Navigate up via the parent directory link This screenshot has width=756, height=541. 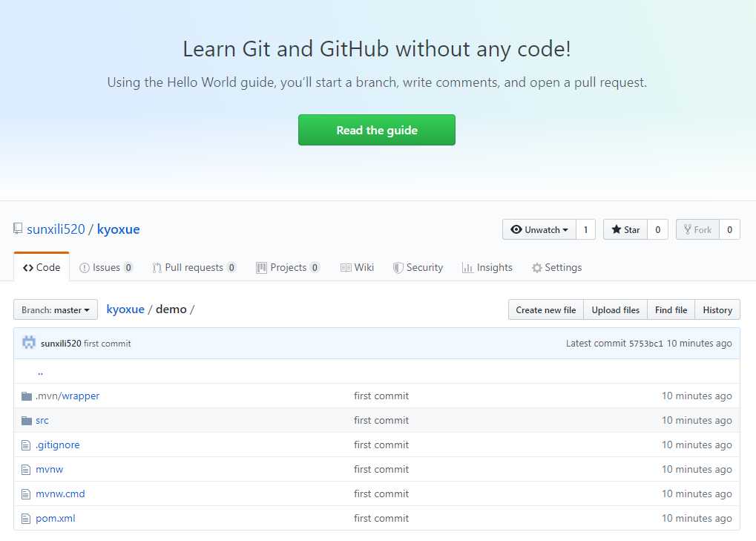(40, 372)
